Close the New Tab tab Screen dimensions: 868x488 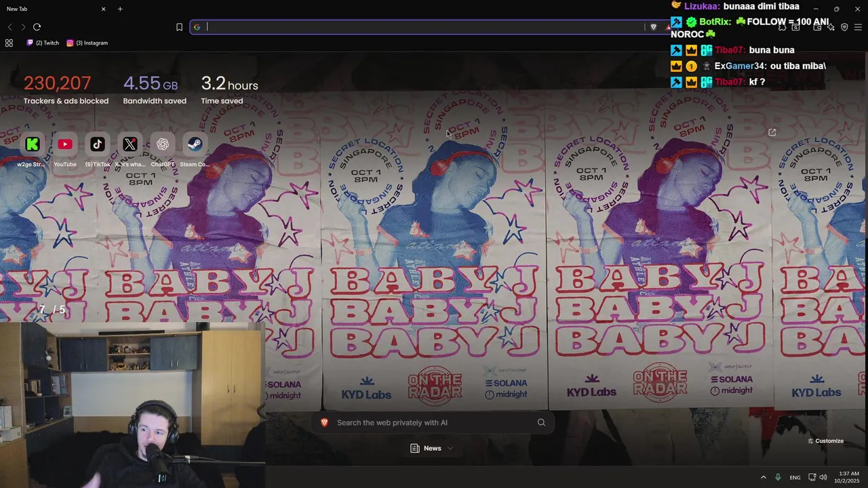coord(104,9)
